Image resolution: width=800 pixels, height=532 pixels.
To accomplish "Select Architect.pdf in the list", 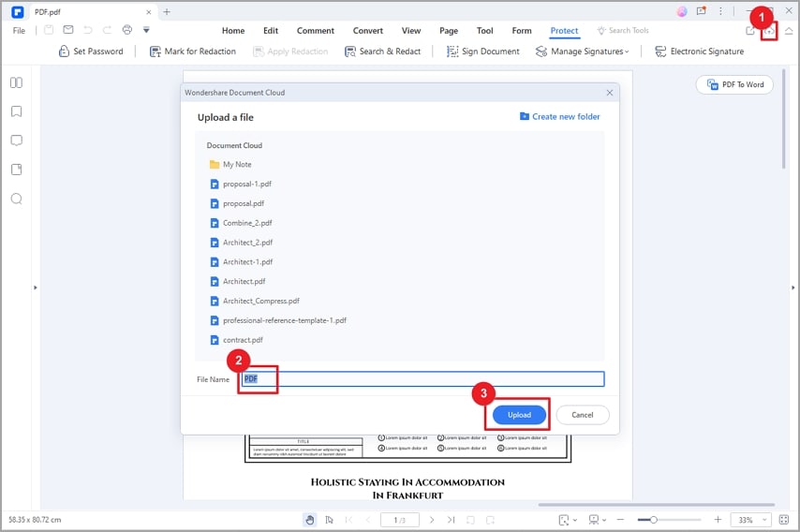I will pyautogui.click(x=238, y=282).
